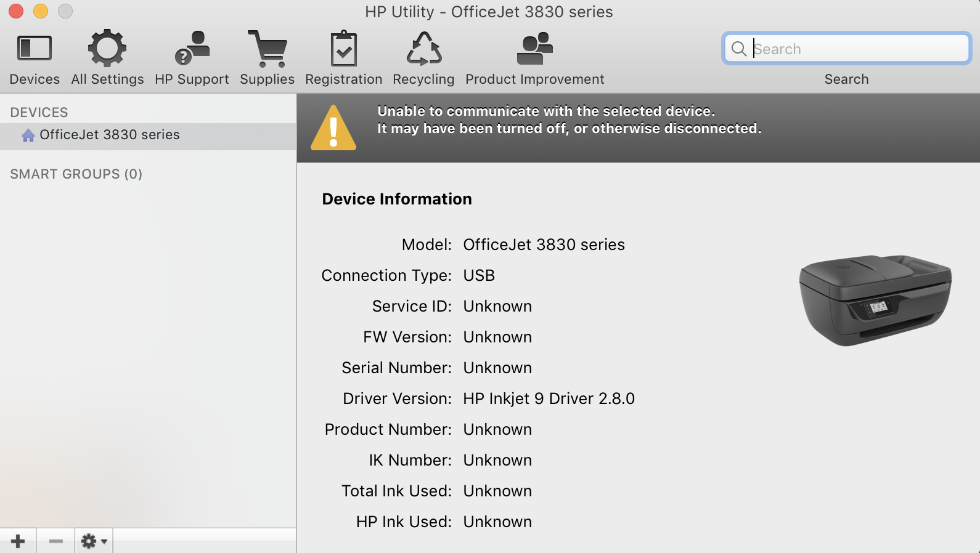This screenshot has height=553, width=980.
Task: Click the home icon beside OfficeJet
Action: [x=28, y=135]
